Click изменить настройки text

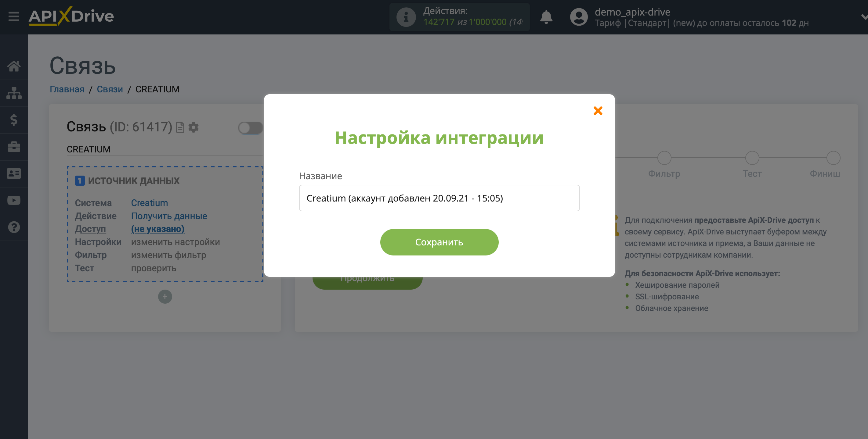175,242
